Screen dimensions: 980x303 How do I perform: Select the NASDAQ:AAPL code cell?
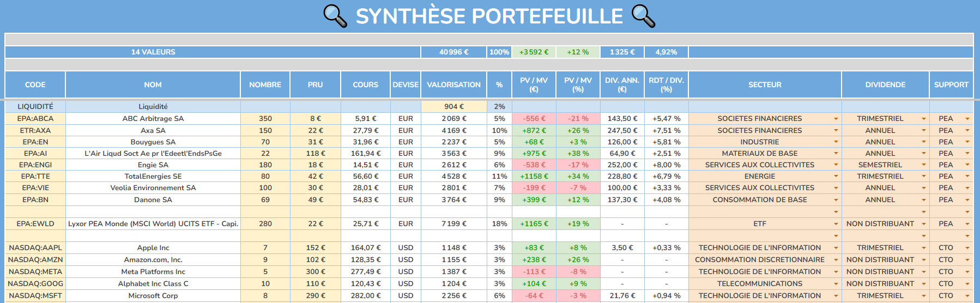(x=35, y=248)
